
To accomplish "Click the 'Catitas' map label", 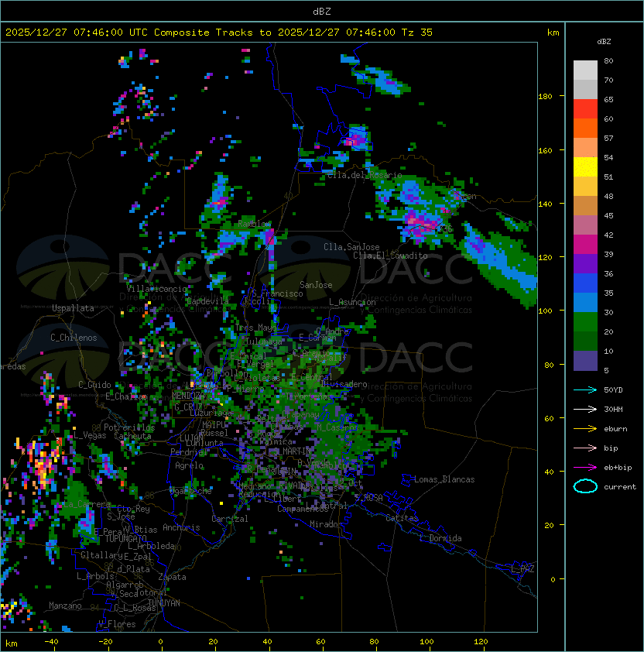I will coord(402,518).
